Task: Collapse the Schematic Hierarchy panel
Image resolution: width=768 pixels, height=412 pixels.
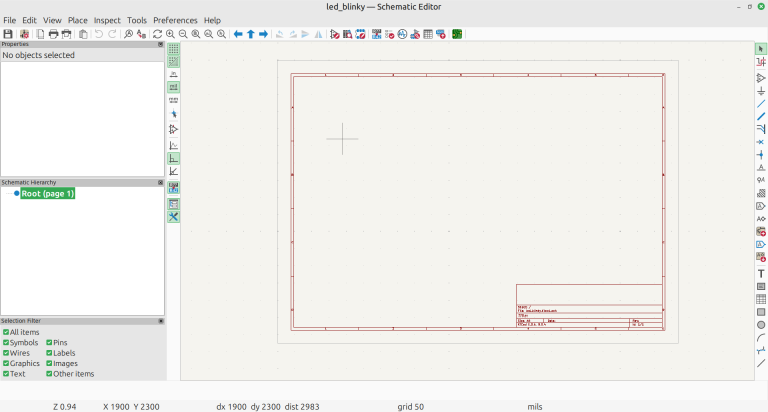Action: tap(160, 182)
